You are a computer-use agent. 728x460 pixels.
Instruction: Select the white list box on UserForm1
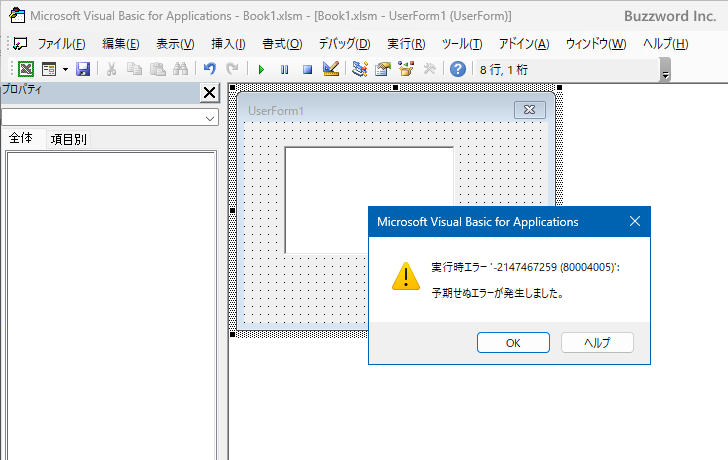[x=369, y=200]
